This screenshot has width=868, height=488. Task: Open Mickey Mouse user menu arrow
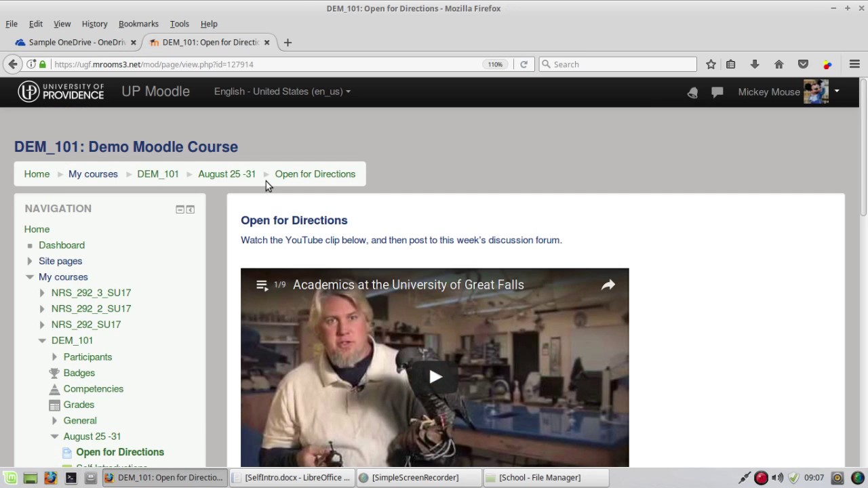[837, 91]
